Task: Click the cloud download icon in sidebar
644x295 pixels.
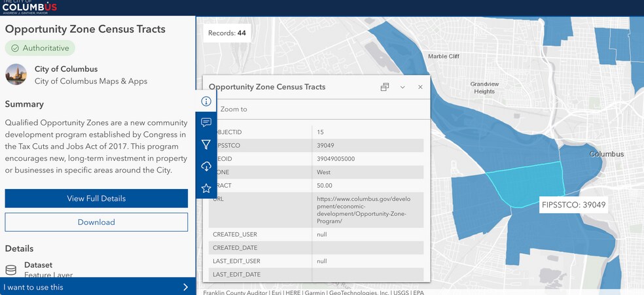Action: coord(206,166)
